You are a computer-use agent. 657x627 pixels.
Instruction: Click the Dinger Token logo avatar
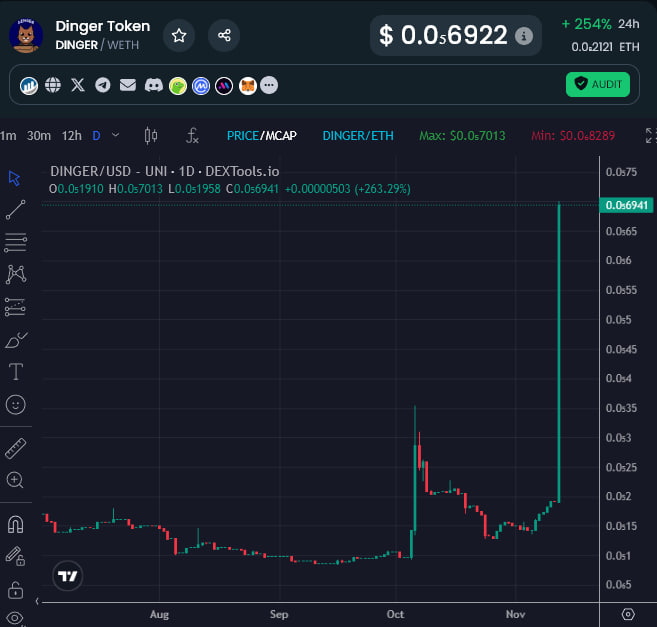26,36
